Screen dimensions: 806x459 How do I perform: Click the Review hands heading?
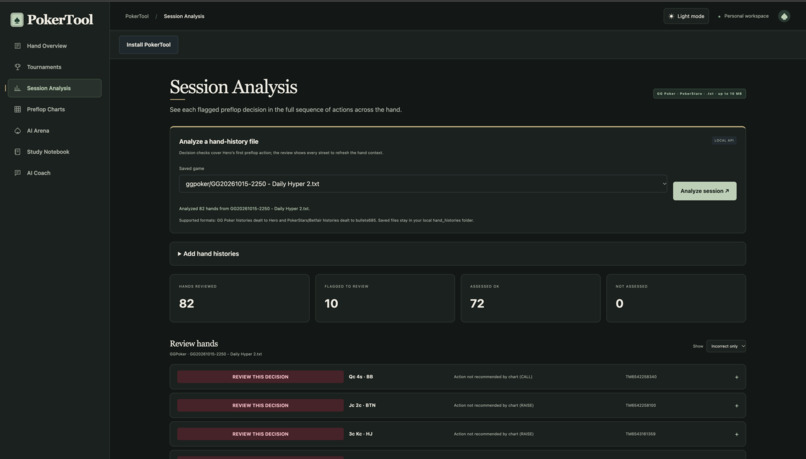[x=194, y=343]
